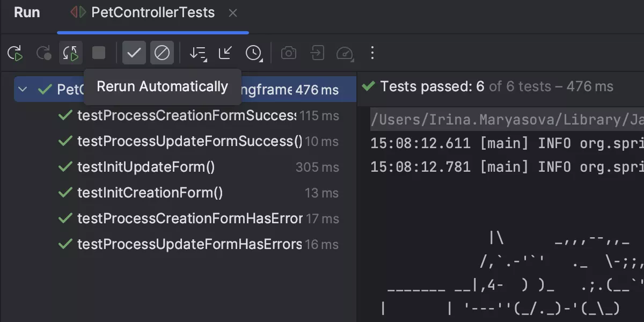Select testInitCreationForm() test result
Screen dimensions: 644x322
coord(150,193)
